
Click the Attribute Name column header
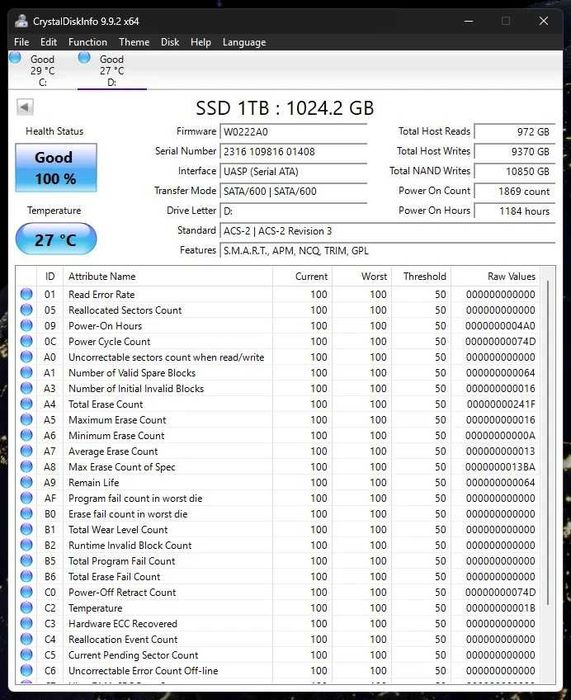[168, 276]
